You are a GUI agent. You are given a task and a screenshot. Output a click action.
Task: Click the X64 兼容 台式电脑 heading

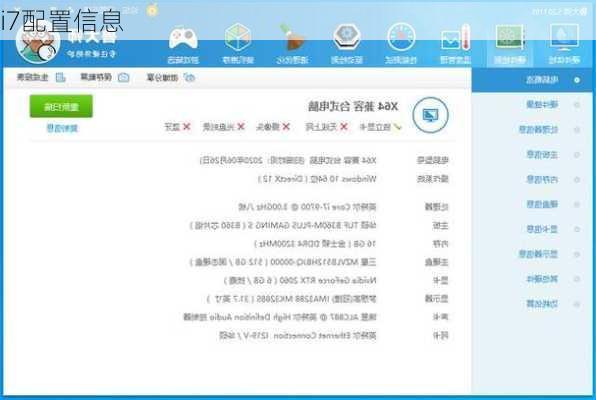(x=353, y=106)
